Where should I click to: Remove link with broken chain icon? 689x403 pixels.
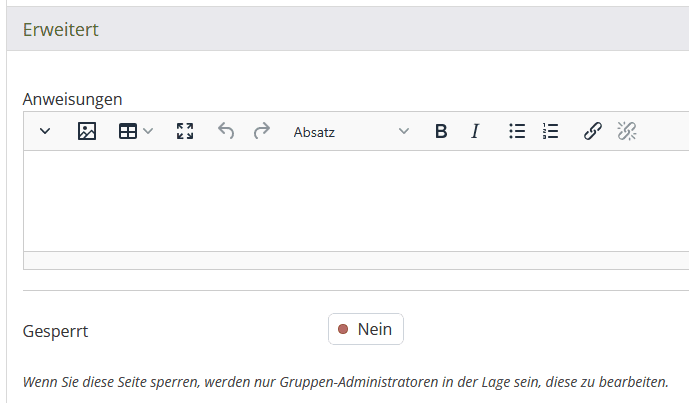coord(627,131)
